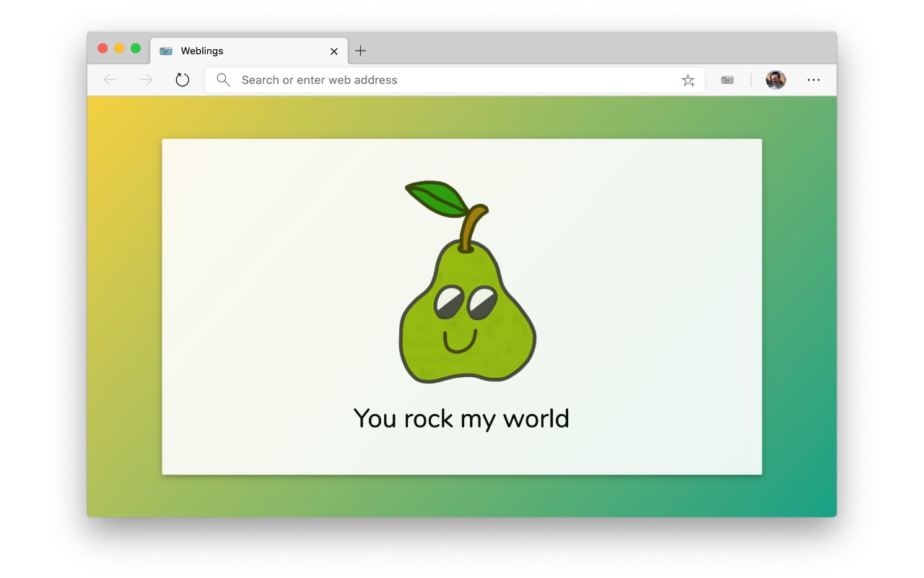This screenshot has height=578, width=924.
Task: Open a new tab with plus button
Action: (x=361, y=51)
